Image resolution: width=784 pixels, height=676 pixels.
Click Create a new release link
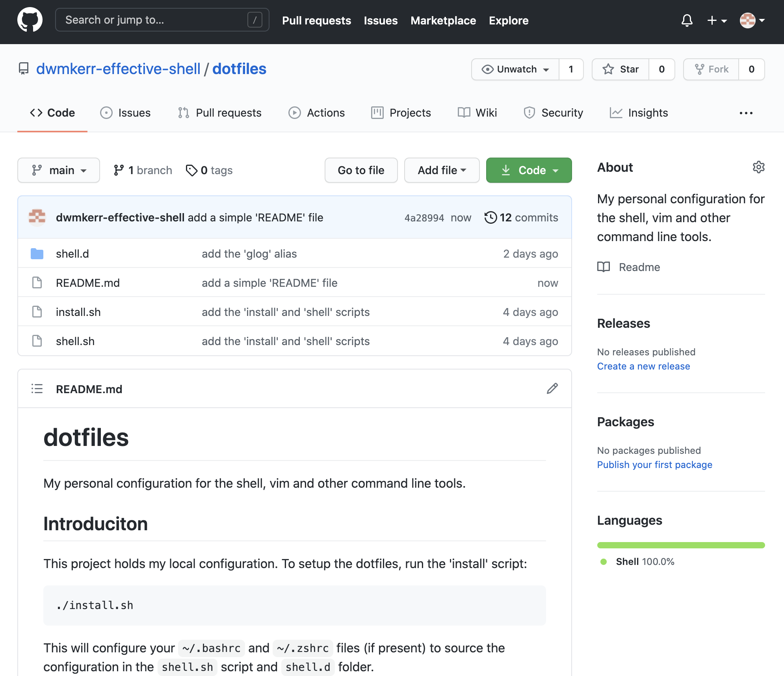pos(643,366)
